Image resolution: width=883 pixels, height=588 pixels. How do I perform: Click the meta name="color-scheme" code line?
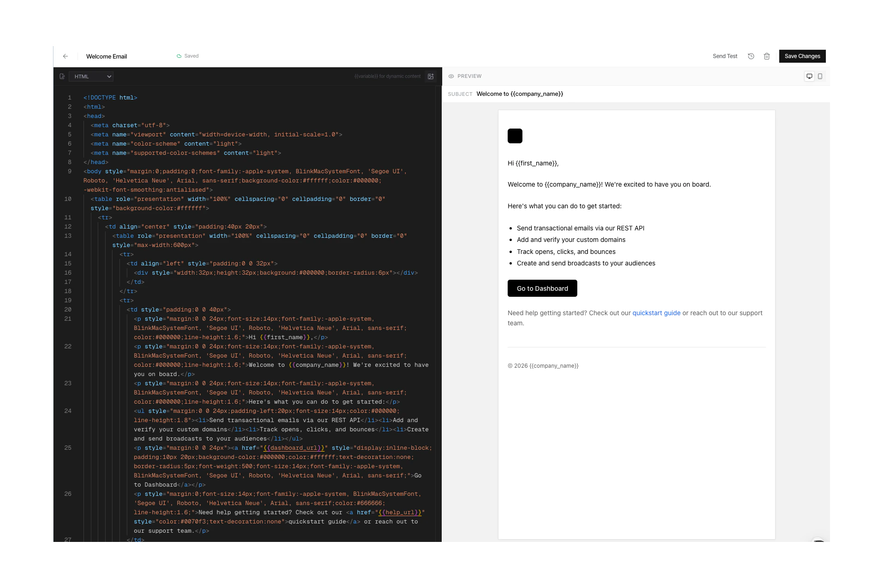pyautogui.click(x=166, y=144)
